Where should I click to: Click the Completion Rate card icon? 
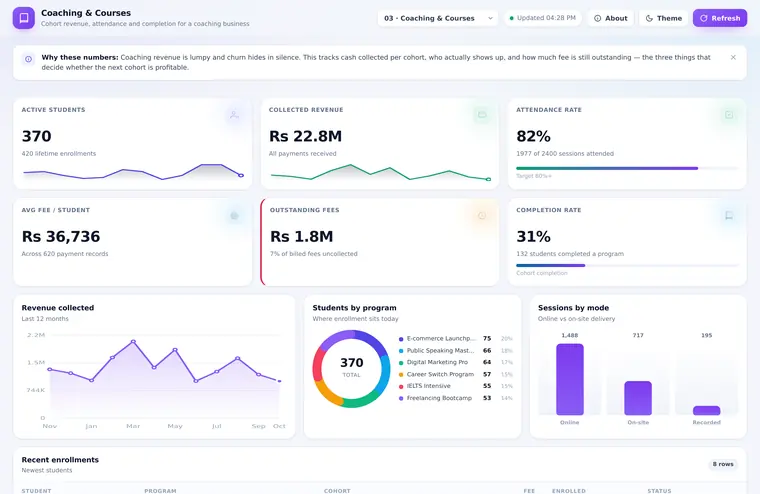[729, 216]
